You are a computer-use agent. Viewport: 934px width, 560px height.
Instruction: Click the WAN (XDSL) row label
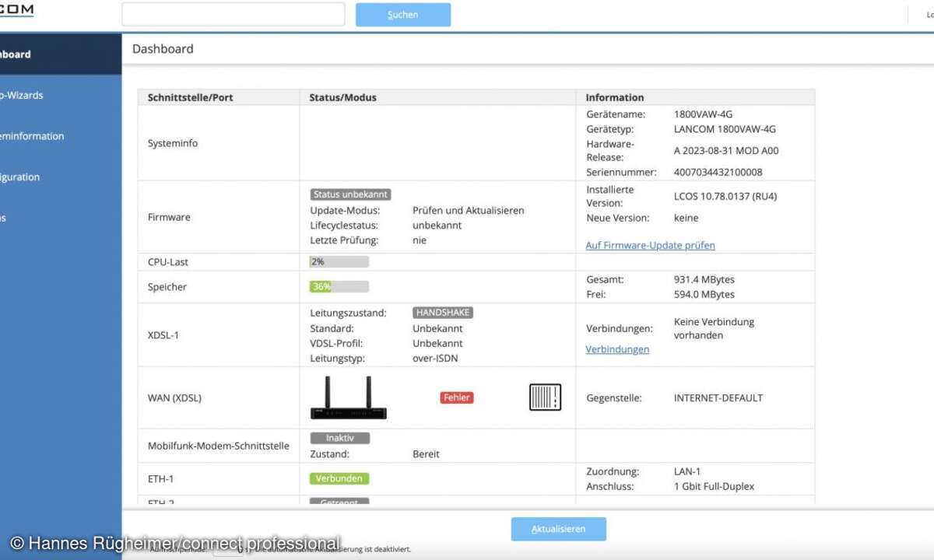tap(174, 397)
